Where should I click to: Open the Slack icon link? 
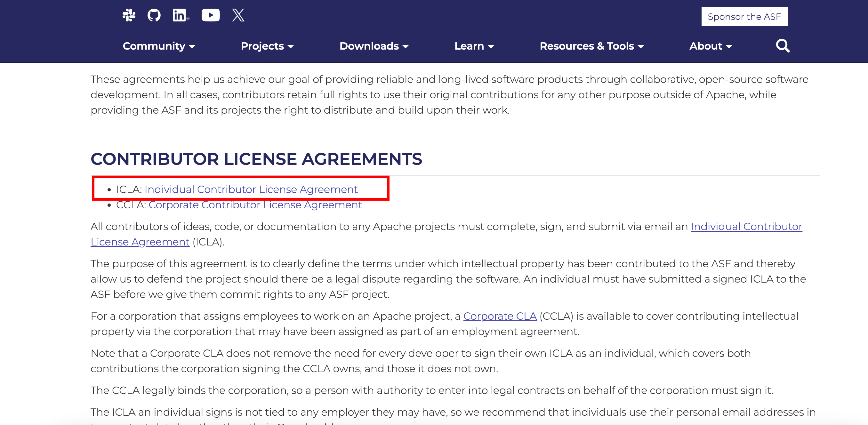click(x=129, y=15)
